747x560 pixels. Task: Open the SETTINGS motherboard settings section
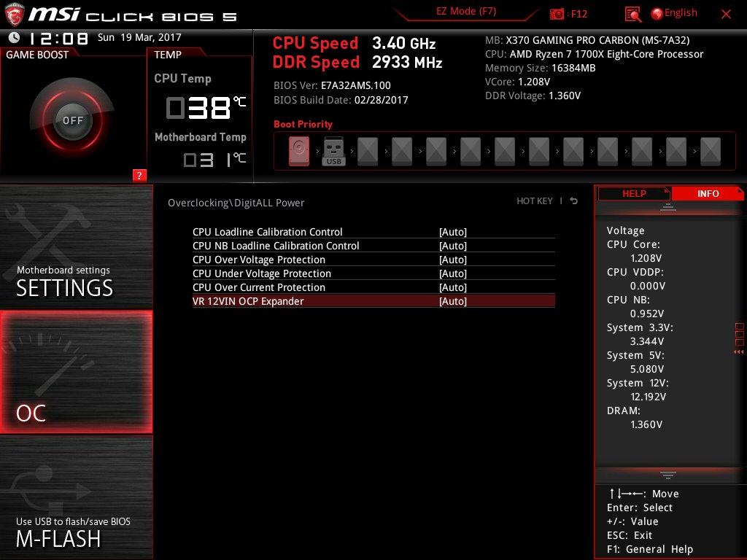76,247
